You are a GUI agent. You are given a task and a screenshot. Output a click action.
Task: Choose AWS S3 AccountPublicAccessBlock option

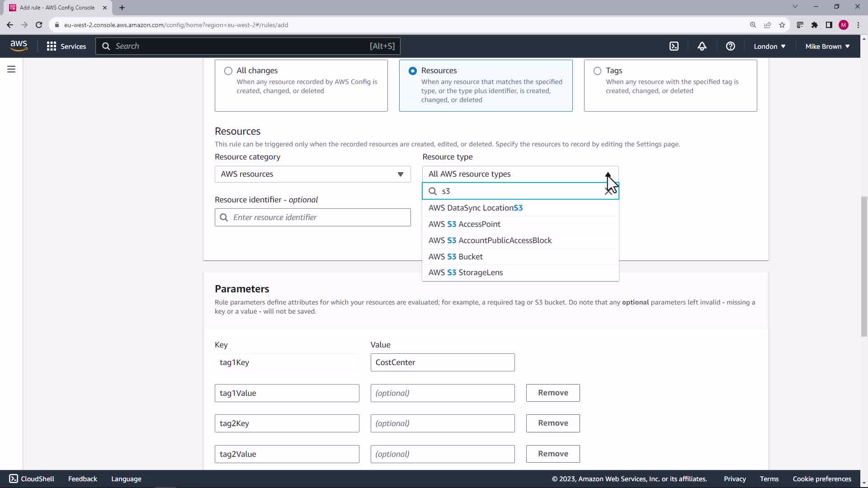click(x=490, y=240)
